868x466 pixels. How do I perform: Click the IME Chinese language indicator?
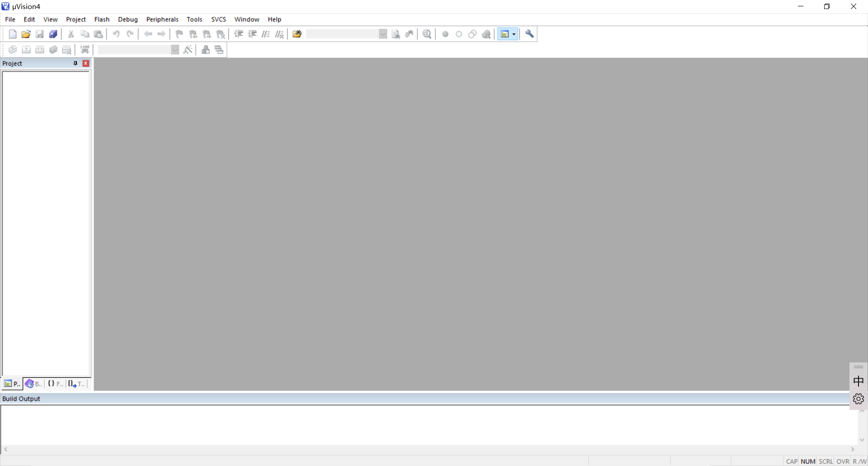858,381
